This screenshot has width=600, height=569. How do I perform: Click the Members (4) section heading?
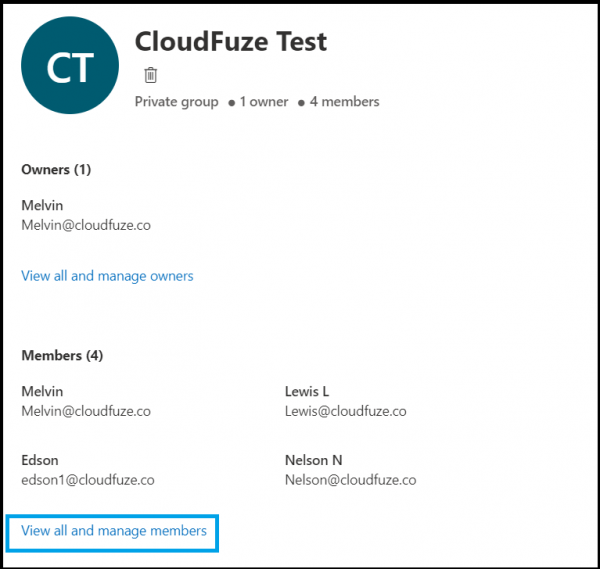(x=62, y=355)
